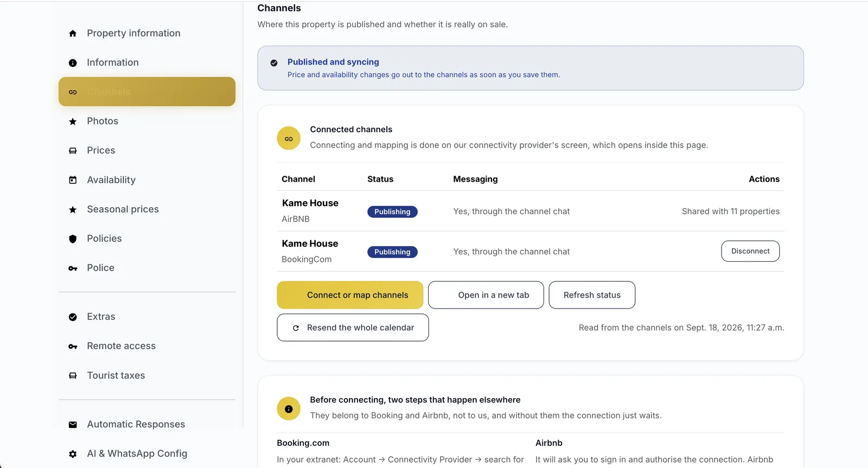Click the Publishing badge in the AirBNB row
The width and height of the screenshot is (868, 468).
click(392, 211)
